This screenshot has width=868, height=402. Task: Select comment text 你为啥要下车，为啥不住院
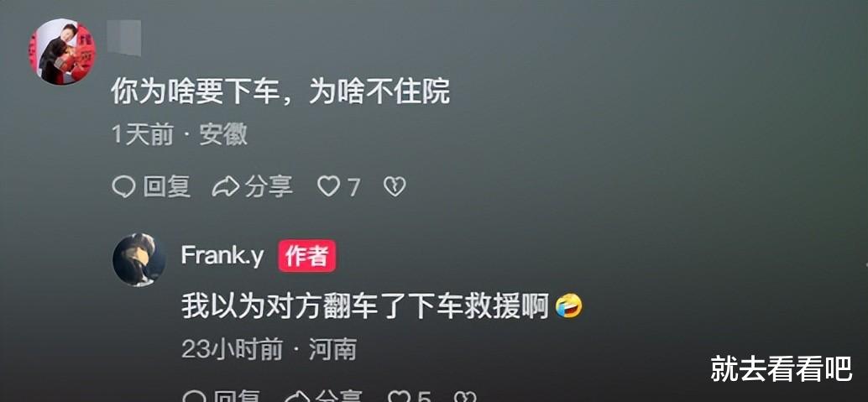click(280, 91)
